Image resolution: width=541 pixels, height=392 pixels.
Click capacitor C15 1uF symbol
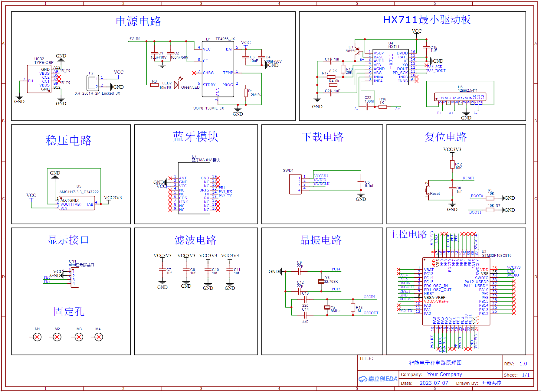pyautogui.click(x=426, y=47)
